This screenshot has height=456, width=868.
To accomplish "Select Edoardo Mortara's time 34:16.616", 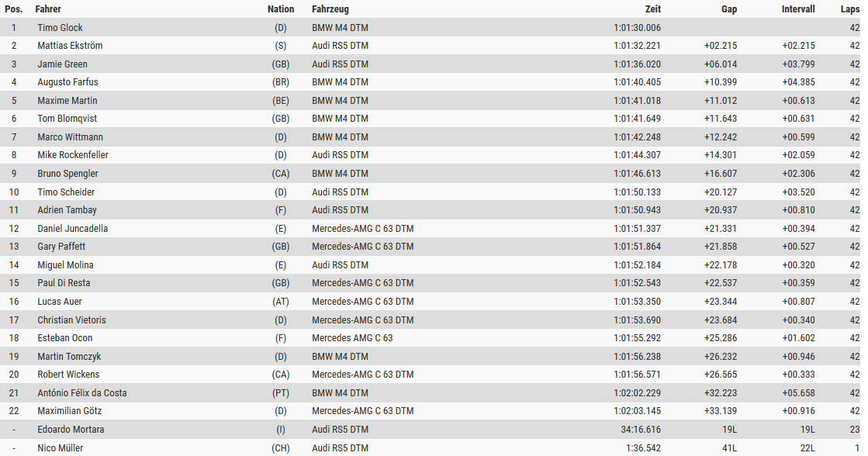I will pos(641,430).
